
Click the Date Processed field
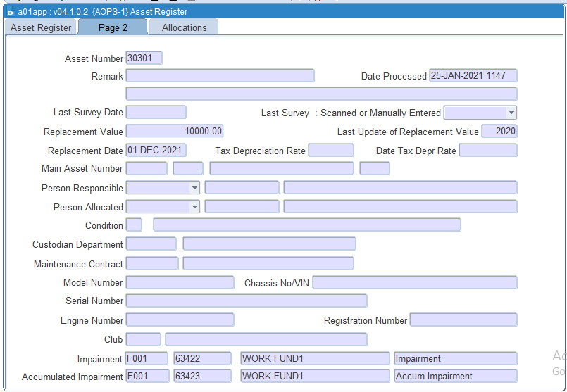point(473,76)
